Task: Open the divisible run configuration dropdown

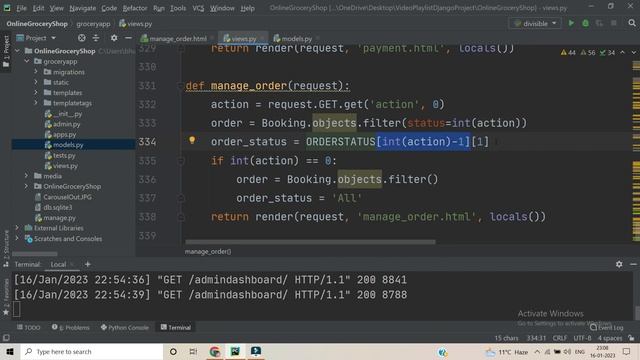Action: click(535, 23)
